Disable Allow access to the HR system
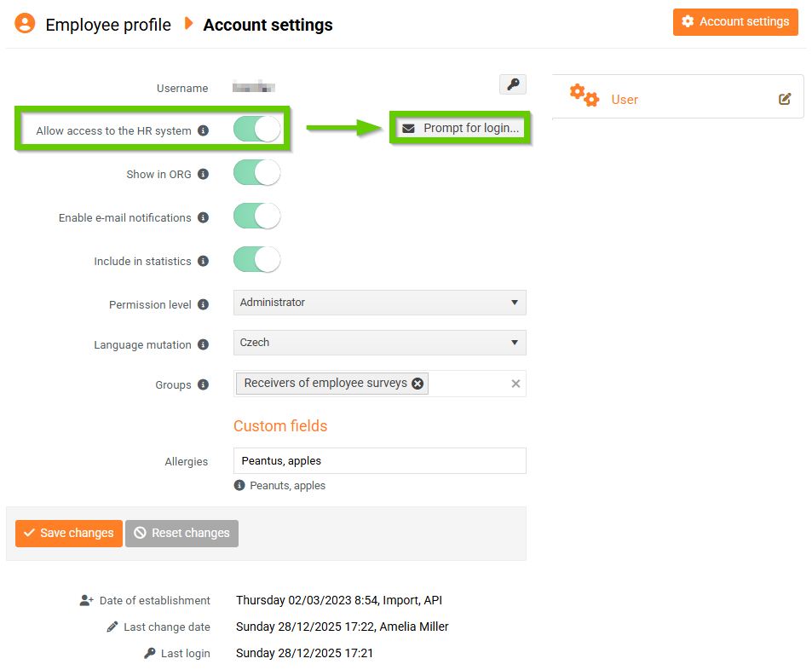Screen dimensions: 812x670 (x=256, y=130)
